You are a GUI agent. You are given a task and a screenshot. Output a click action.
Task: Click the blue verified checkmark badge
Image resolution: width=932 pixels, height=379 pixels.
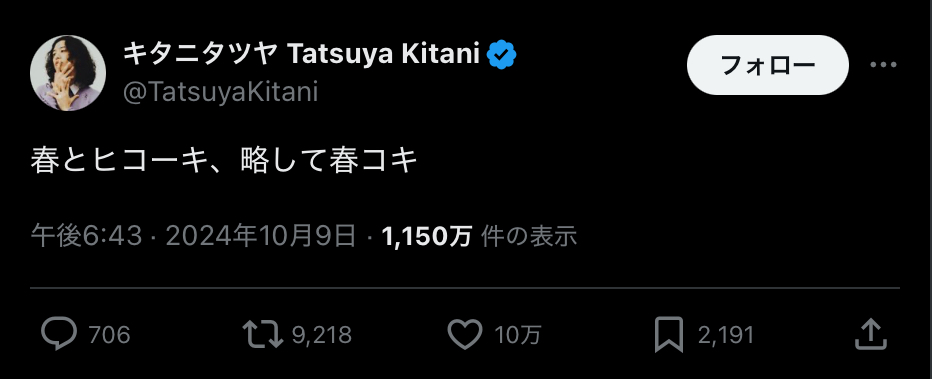[x=502, y=55]
